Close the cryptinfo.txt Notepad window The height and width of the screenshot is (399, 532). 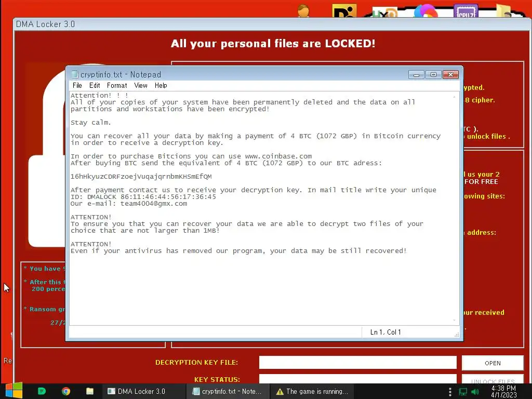click(450, 74)
